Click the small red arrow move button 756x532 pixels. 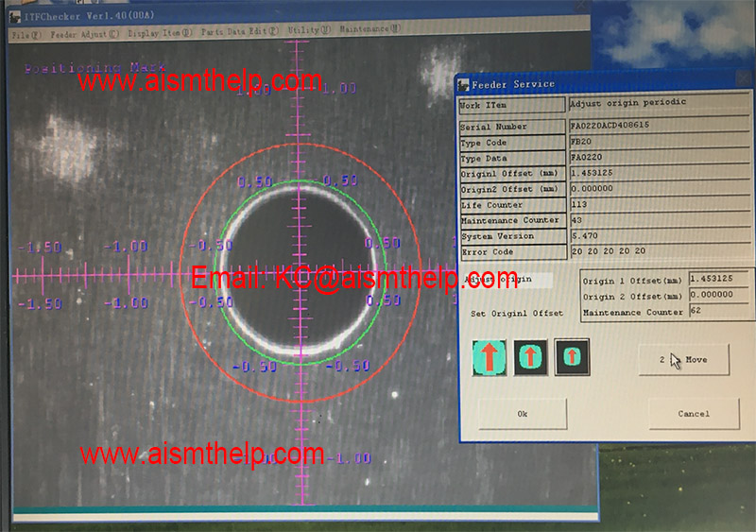point(572,358)
